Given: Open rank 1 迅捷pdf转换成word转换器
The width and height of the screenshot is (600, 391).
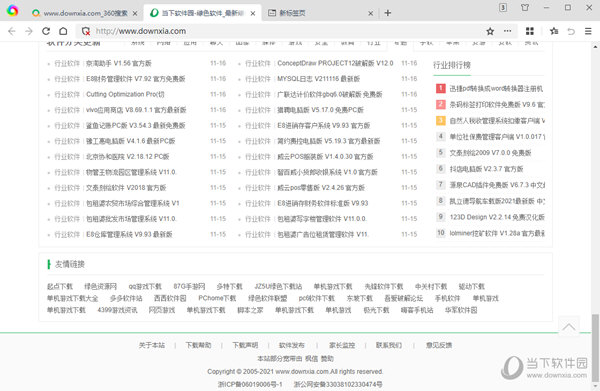Looking at the screenshot, I should tap(496, 89).
